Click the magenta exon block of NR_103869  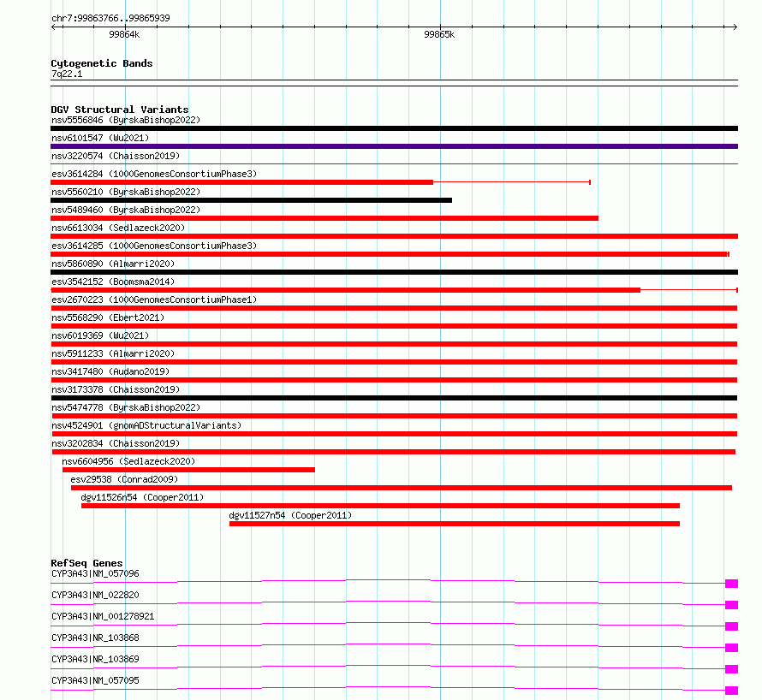coord(731,669)
